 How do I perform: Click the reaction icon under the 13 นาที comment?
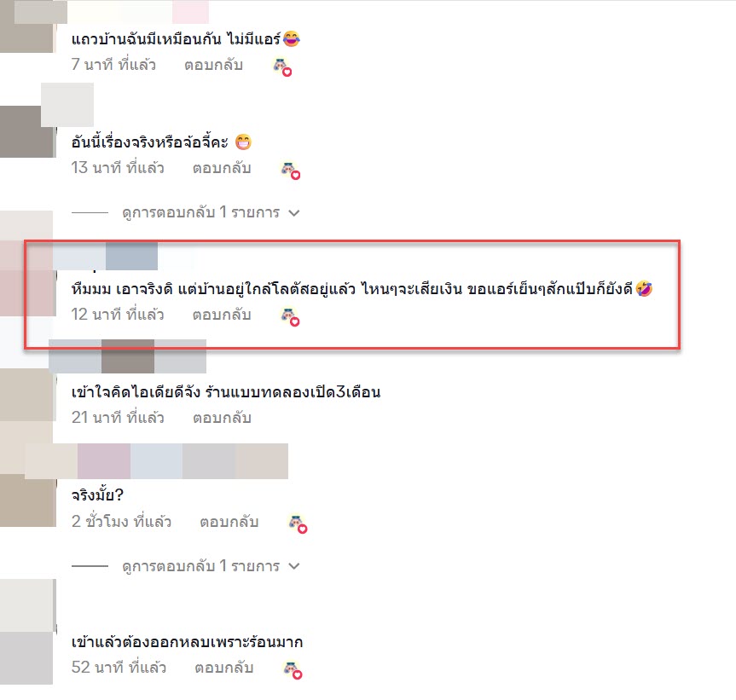click(x=291, y=171)
